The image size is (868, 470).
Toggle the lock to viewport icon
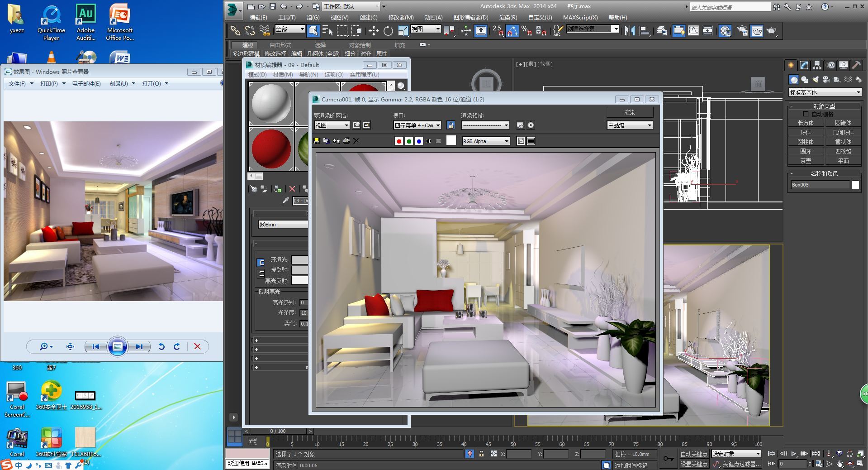point(451,125)
